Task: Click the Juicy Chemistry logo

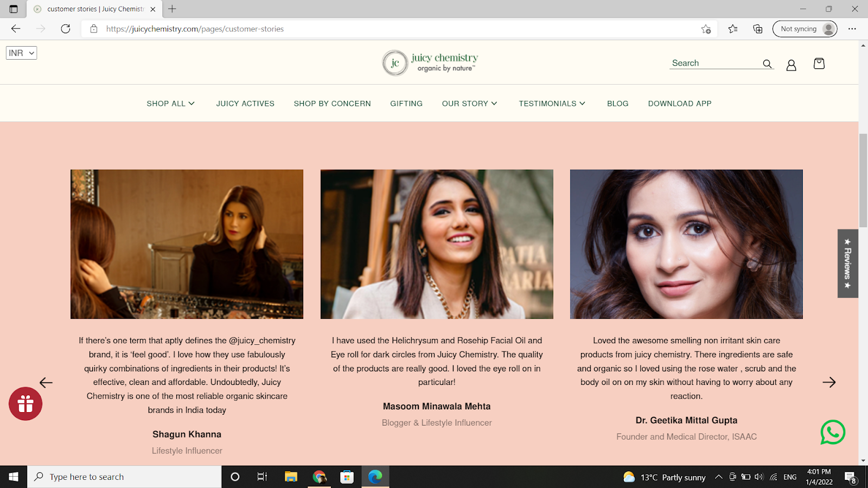Action: coord(430,63)
